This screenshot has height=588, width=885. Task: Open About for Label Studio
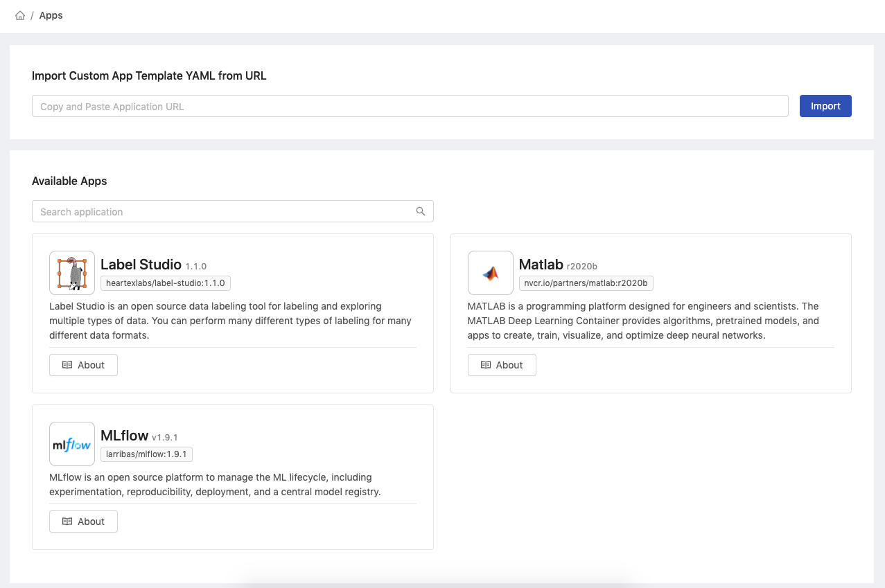point(83,365)
